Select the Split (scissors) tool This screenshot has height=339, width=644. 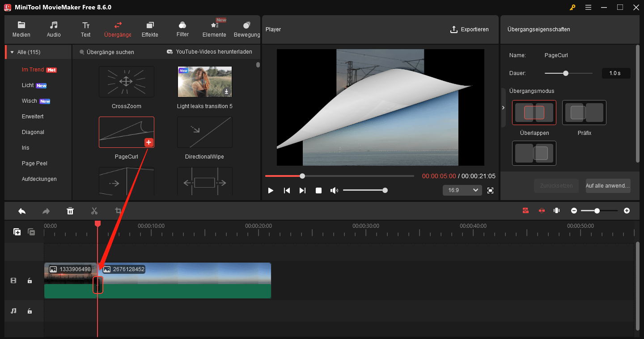pos(94,210)
